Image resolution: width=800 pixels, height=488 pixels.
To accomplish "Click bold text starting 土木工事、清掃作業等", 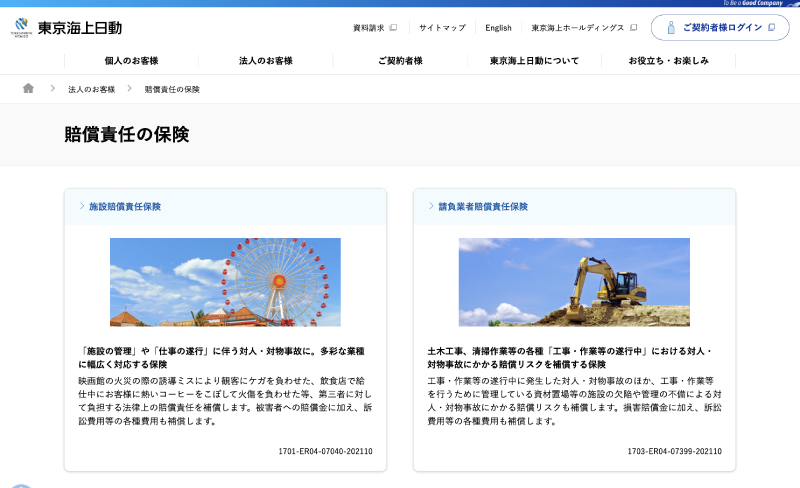I will tap(569, 358).
